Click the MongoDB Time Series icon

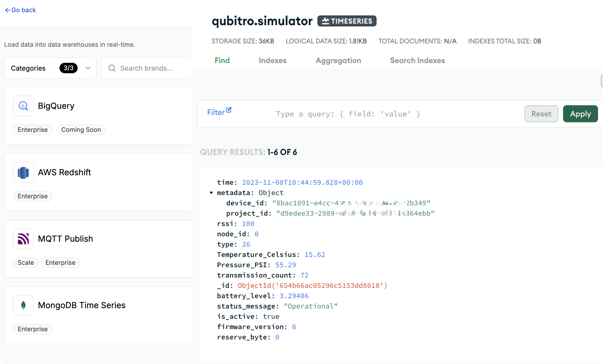pyautogui.click(x=24, y=305)
